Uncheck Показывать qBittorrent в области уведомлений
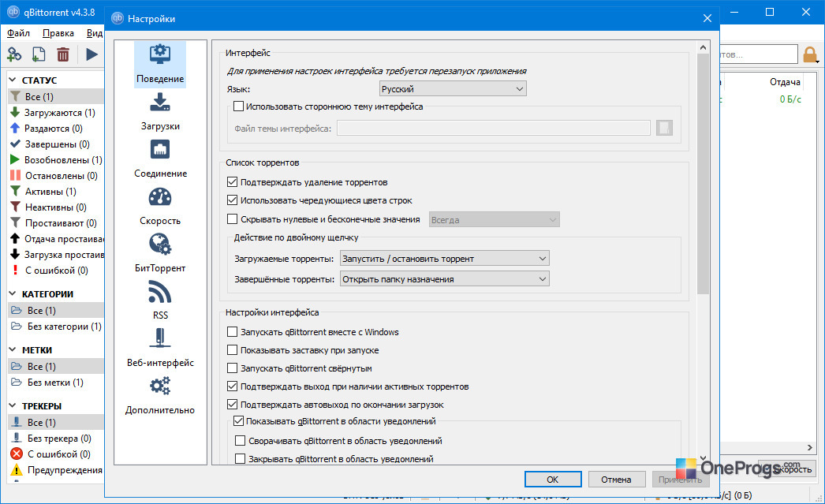 pyautogui.click(x=238, y=421)
